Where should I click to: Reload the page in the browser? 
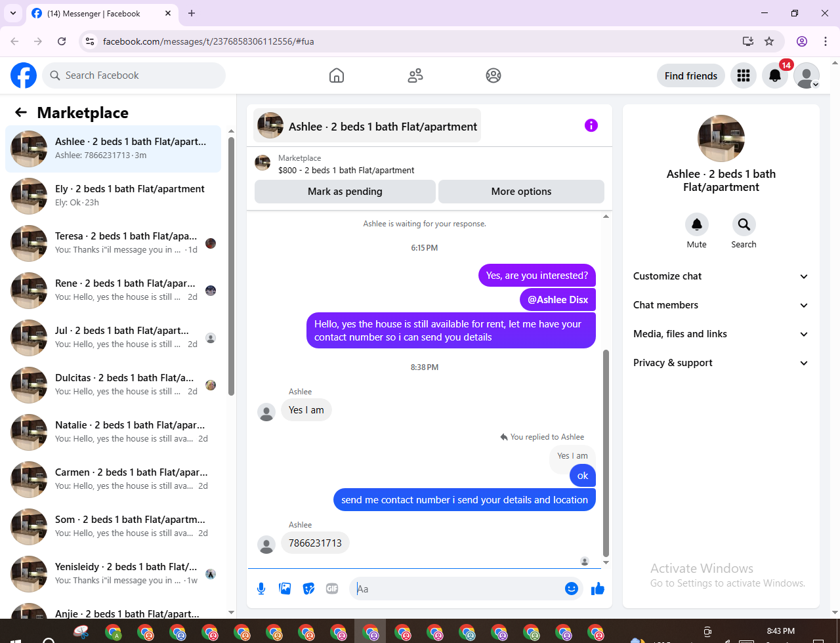[62, 41]
